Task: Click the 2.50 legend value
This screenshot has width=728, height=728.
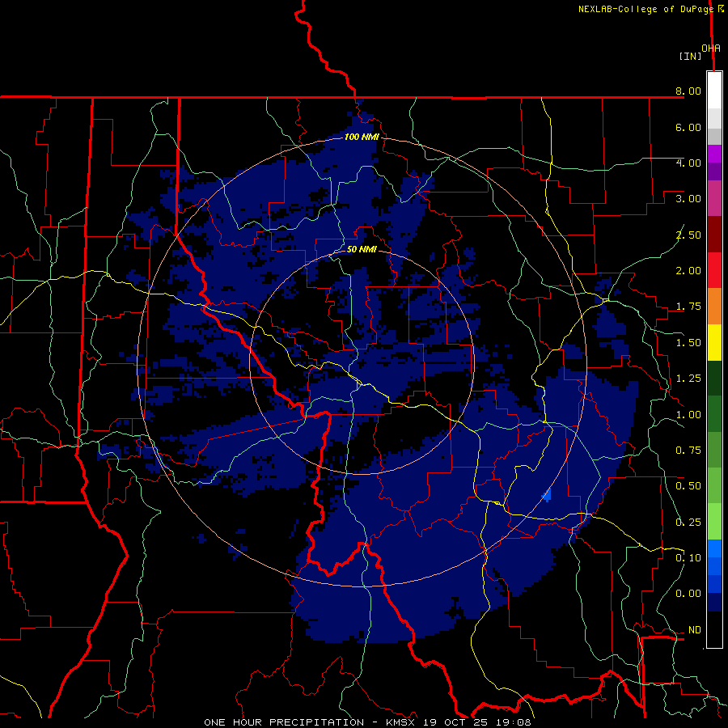Action: tap(688, 235)
